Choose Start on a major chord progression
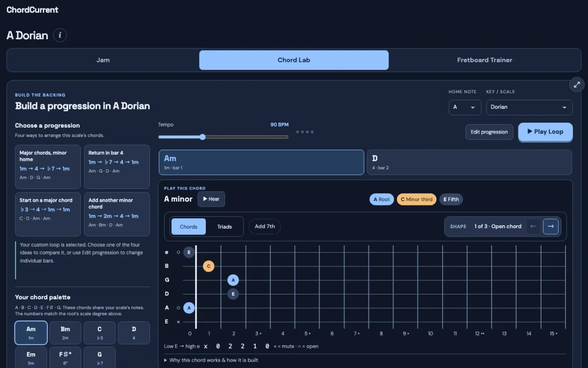Screen dimensions: 588x368 pyautogui.click(x=48, y=214)
